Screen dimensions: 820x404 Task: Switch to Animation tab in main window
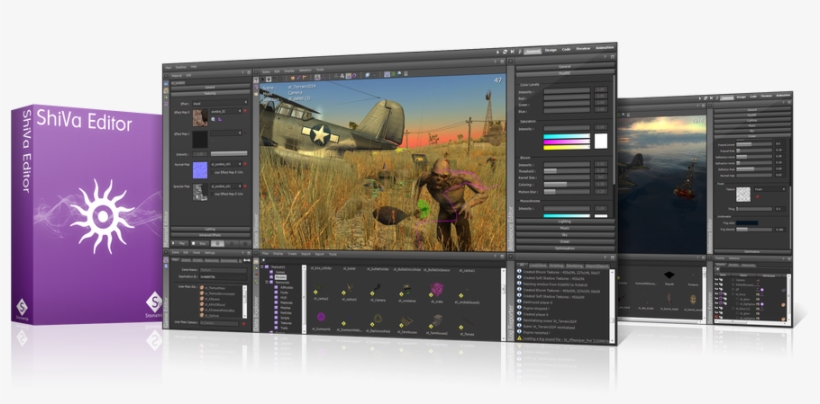click(x=605, y=47)
